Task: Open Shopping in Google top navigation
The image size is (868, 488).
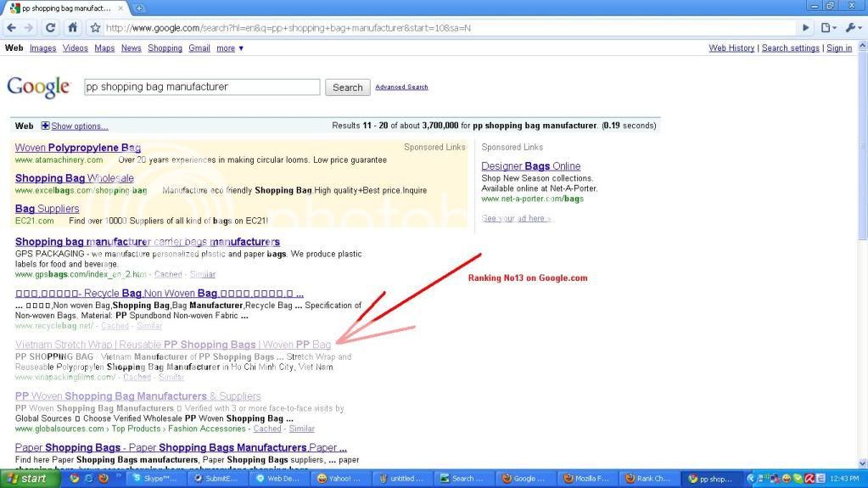Action: (165, 48)
